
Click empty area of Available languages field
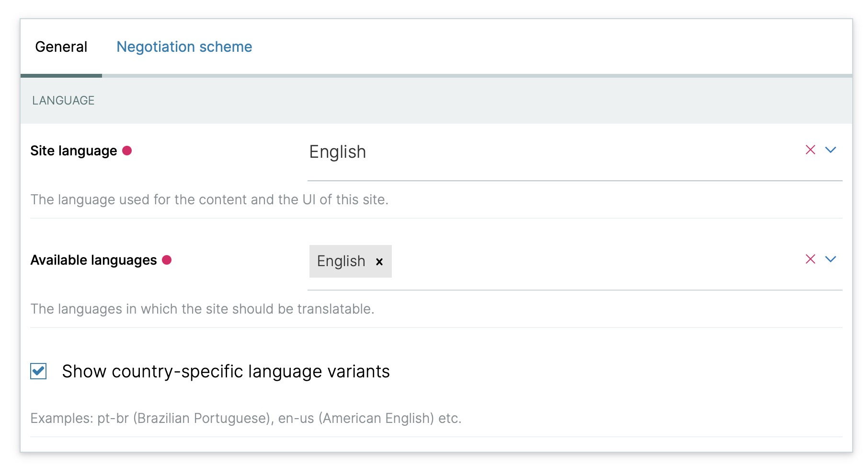575,261
